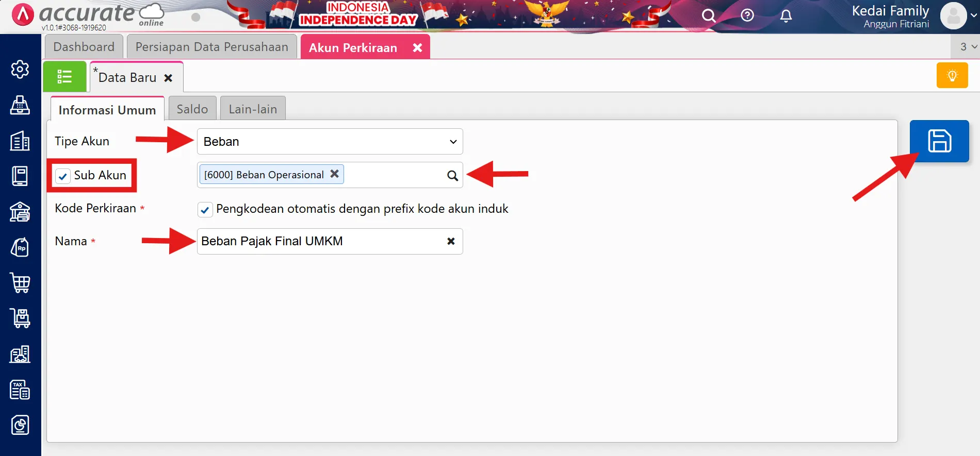Click the Kode Perkiraan label
Screen dimensions: 980x456
95,208
